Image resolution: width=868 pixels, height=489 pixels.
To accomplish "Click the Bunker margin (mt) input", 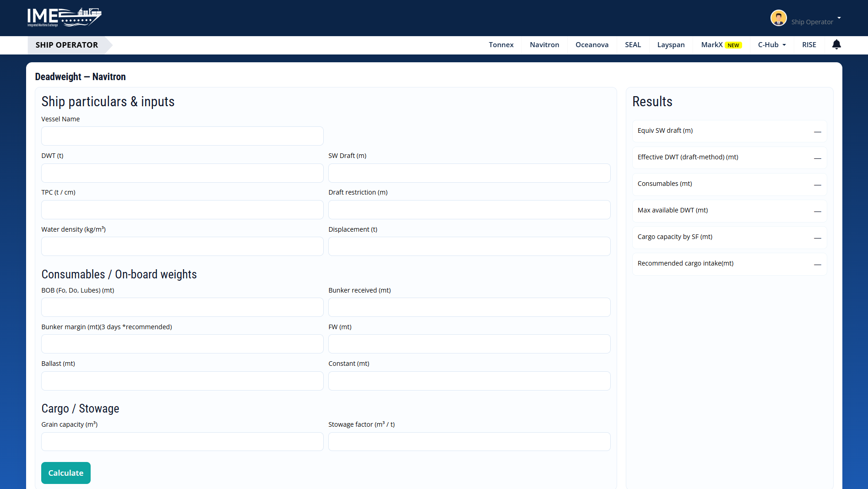I will point(182,344).
